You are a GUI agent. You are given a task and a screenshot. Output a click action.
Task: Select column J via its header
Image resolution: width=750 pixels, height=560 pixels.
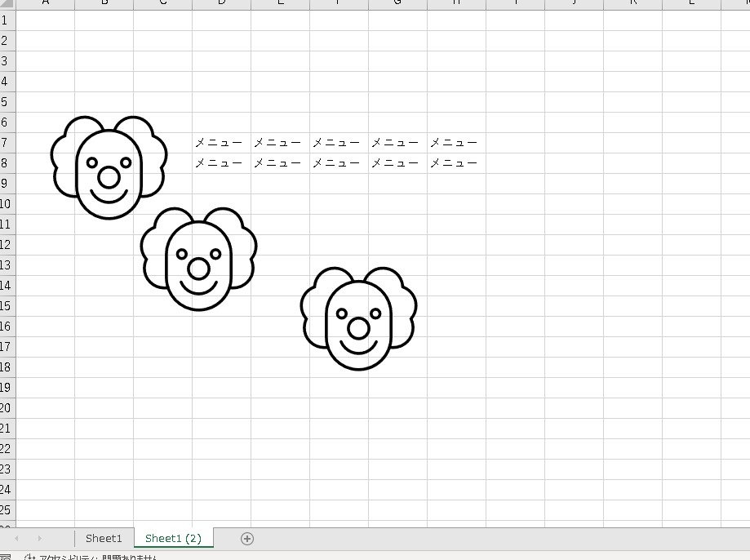click(x=574, y=4)
